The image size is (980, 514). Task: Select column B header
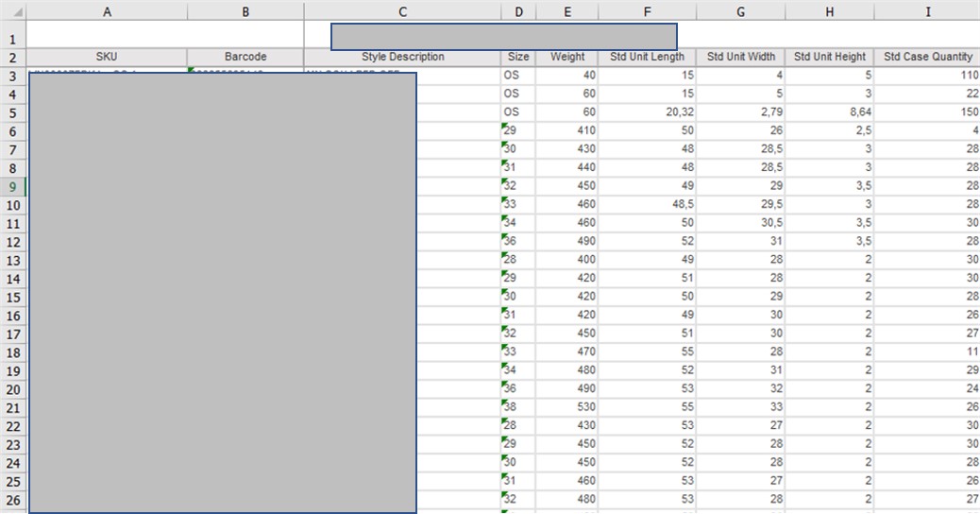click(x=245, y=11)
